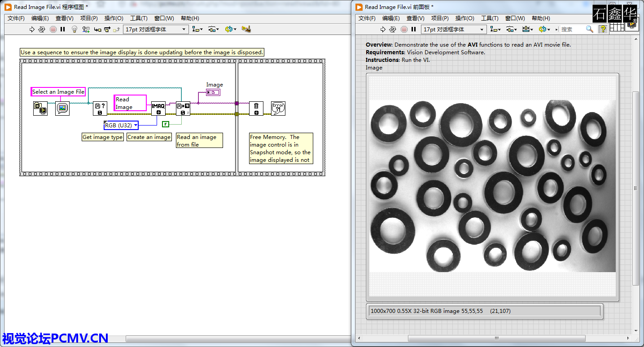Click the 'Free Memory' comment box
The height and width of the screenshot is (347, 644).
(281, 148)
